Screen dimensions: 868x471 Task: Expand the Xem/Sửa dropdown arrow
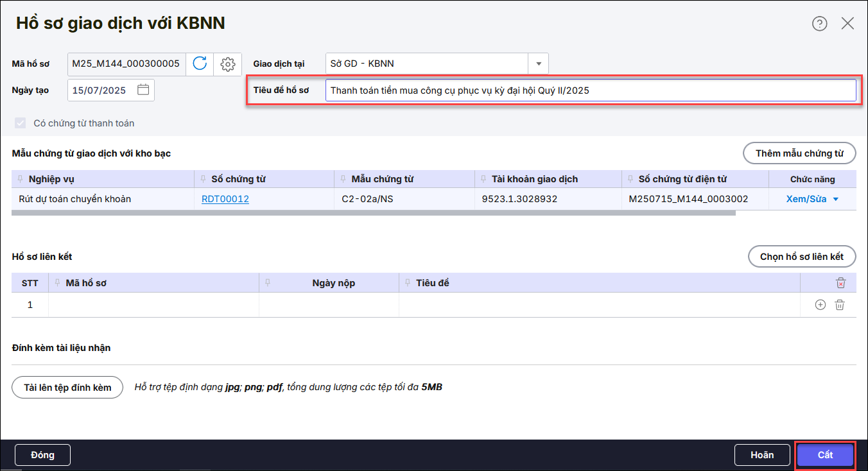(x=835, y=200)
